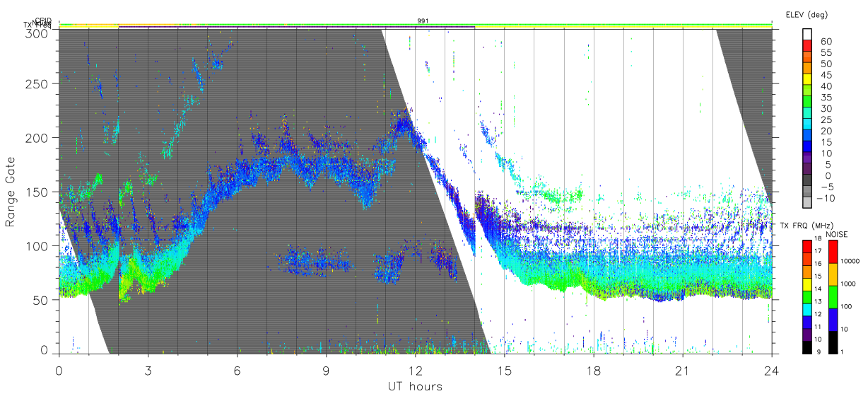Click the '55' label on ELEV colorbar
This screenshot has width=868, height=401.
click(x=827, y=52)
